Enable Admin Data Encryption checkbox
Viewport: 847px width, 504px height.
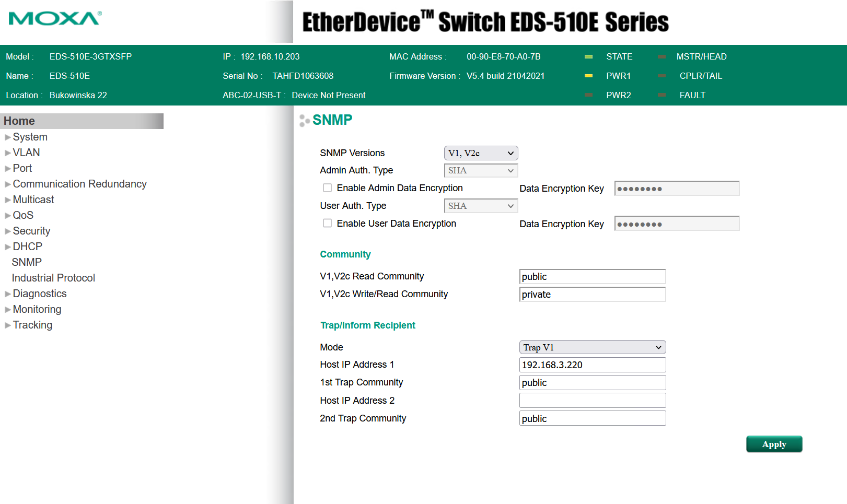point(327,188)
